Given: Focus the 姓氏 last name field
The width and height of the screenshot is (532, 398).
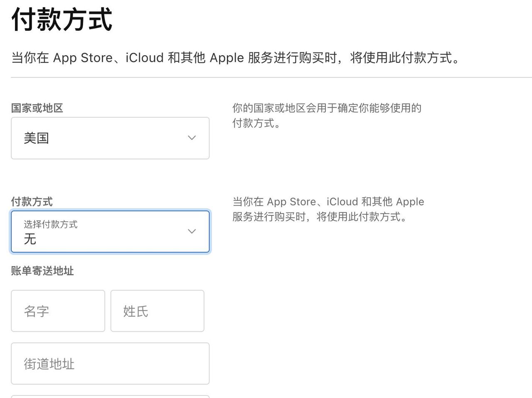Looking at the screenshot, I should tap(157, 311).
